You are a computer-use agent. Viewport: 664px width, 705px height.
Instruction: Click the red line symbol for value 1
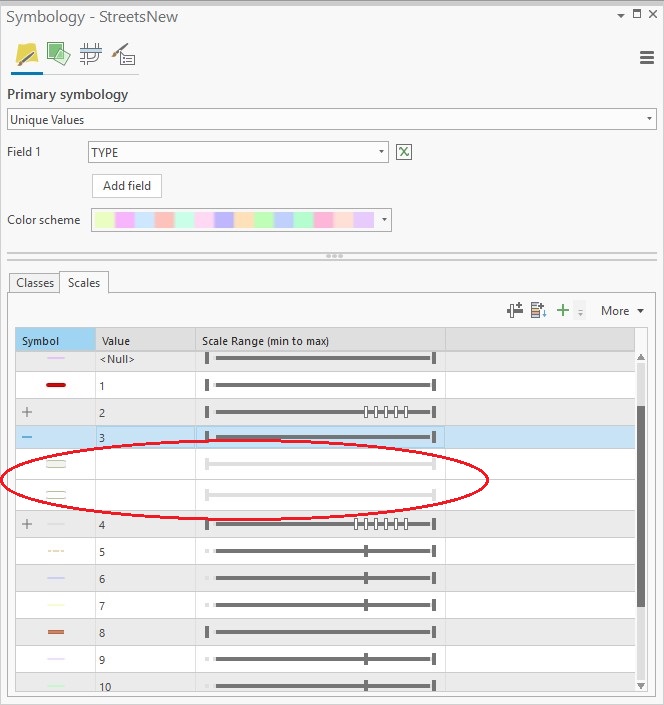pyautogui.click(x=56, y=385)
